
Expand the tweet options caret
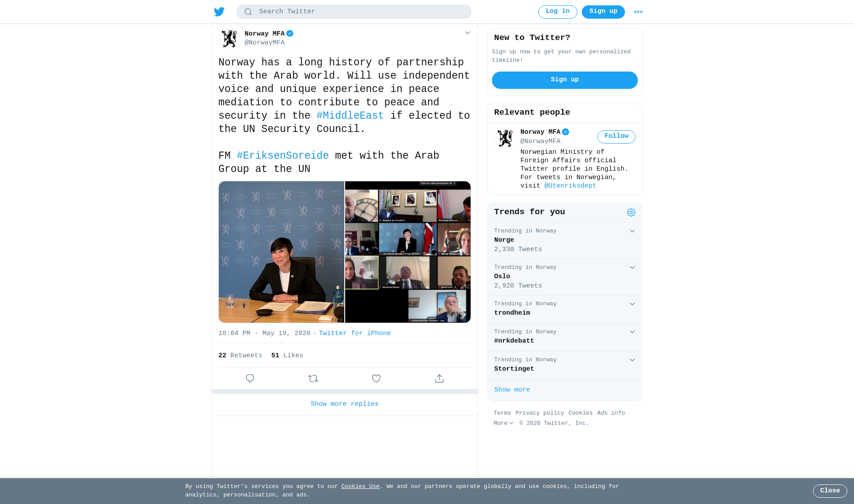pyautogui.click(x=467, y=33)
